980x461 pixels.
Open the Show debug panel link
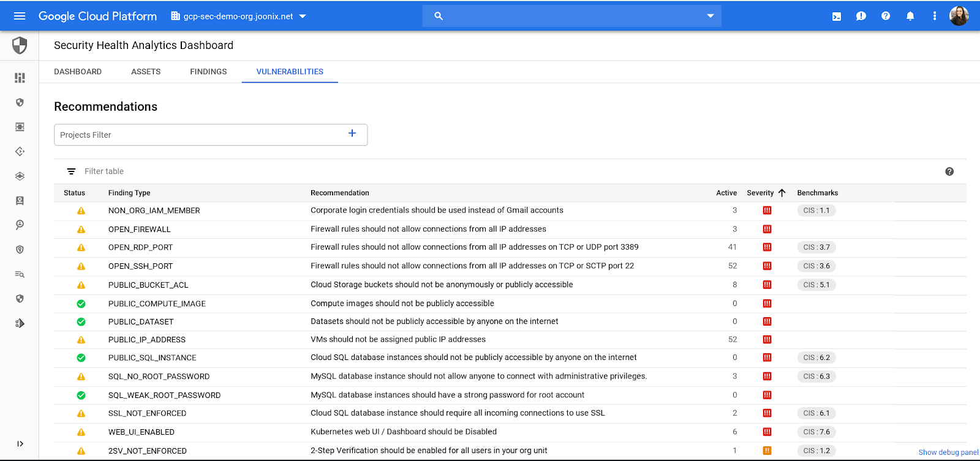pyautogui.click(x=948, y=452)
